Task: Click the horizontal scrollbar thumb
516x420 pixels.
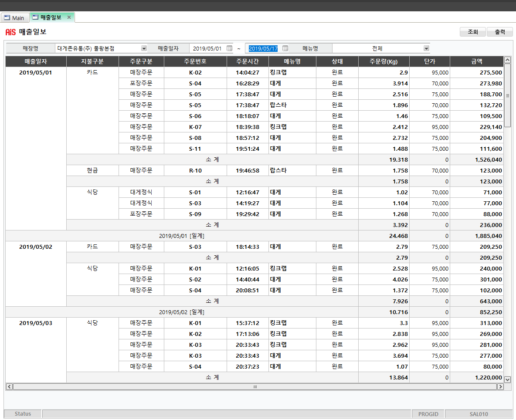Action: pos(255,387)
